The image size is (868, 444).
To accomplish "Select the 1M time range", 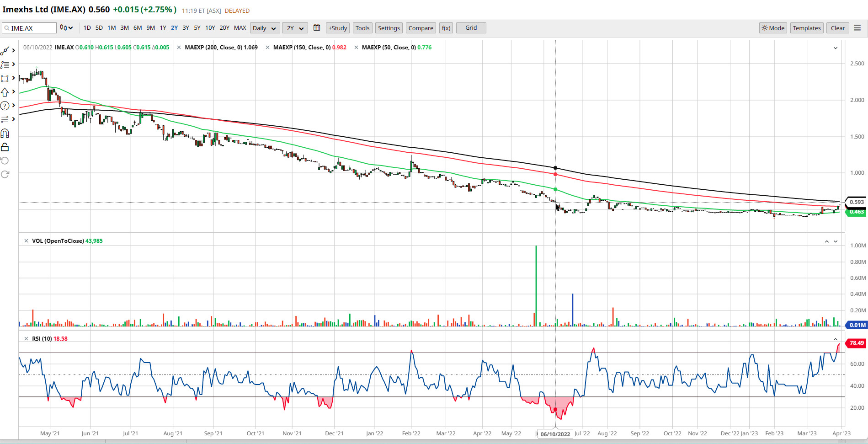I will [112, 28].
